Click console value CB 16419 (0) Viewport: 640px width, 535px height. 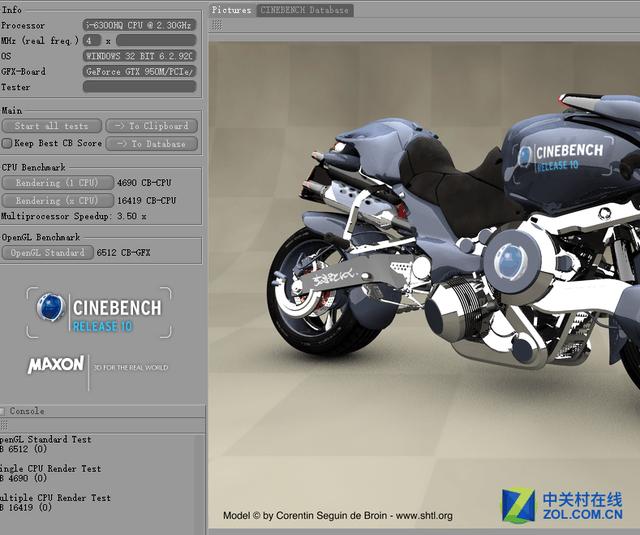click(x=26, y=508)
